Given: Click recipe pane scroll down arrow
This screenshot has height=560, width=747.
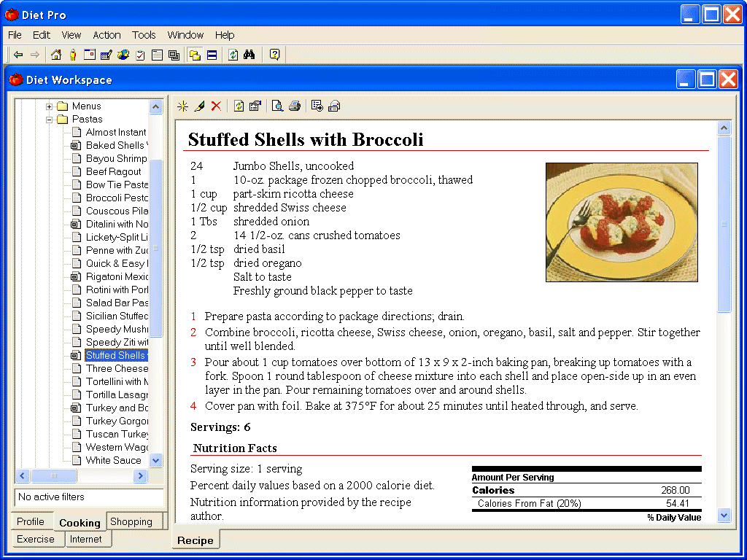Looking at the screenshot, I should (724, 516).
